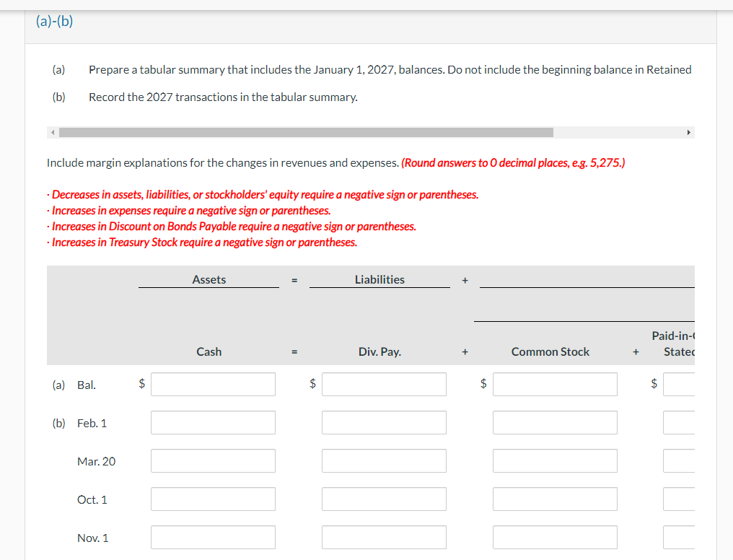Click the Liabilities heading
The width and height of the screenshot is (733, 560).
click(x=379, y=279)
